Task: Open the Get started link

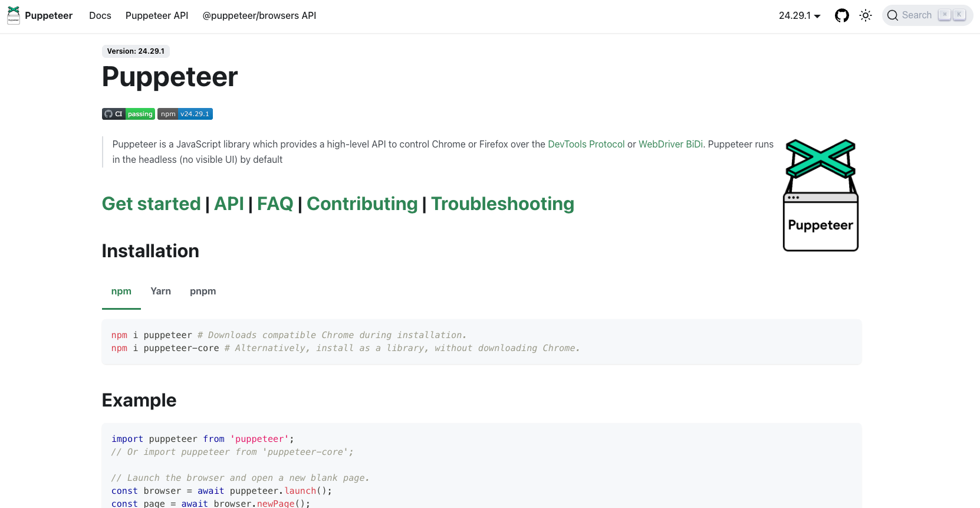Action: [x=152, y=204]
